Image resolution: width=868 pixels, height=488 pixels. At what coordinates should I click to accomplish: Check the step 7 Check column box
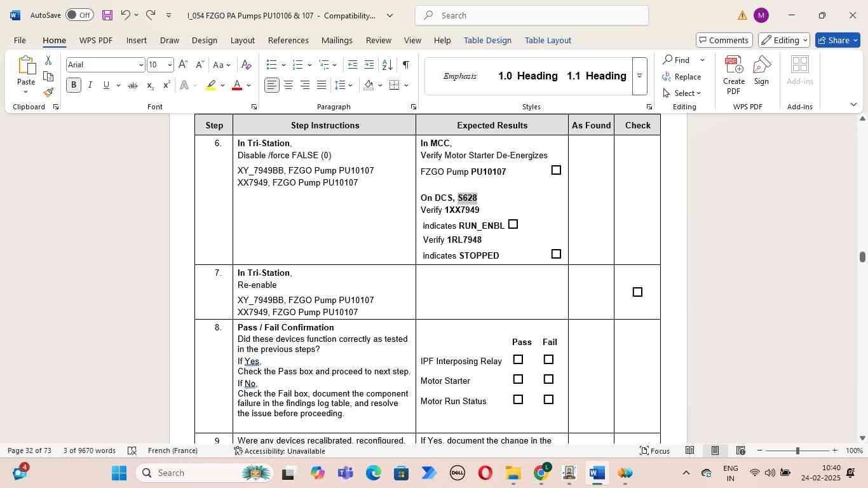(x=637, y=292)
